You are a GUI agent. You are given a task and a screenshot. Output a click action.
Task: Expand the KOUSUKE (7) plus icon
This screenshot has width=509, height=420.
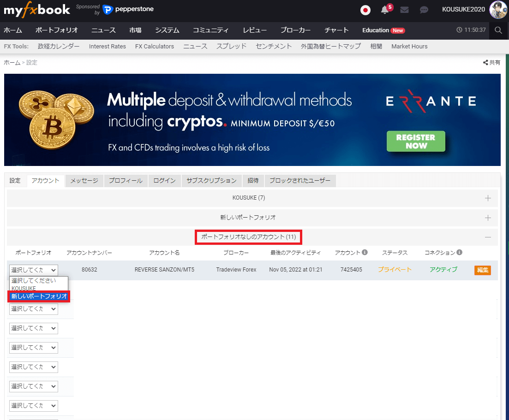point(488,198)
